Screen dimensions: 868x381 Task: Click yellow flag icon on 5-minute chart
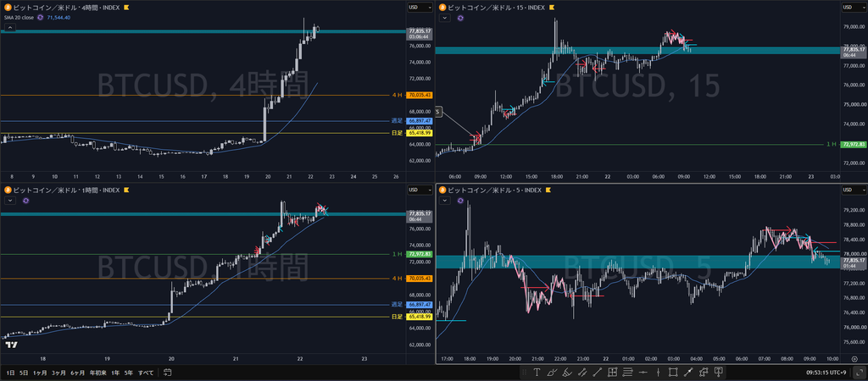click(x=547, y=190)
